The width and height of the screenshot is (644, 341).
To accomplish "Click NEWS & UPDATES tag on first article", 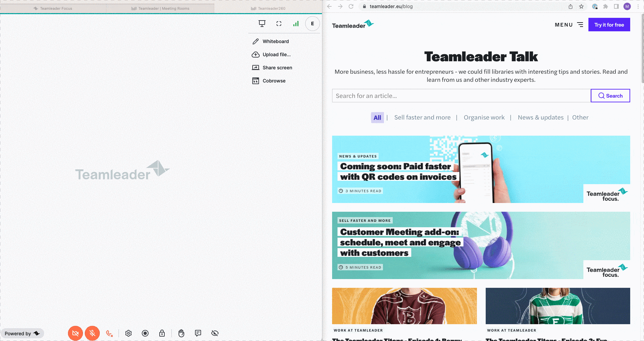I will (358, 156).
